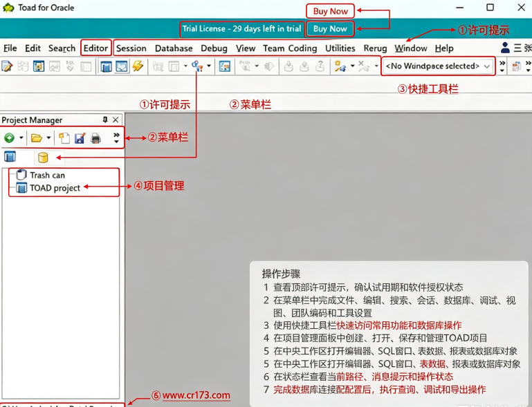The image size is (532, 407).
Task: Select the Trash can tree item
Action: click(x=41, y=175)
